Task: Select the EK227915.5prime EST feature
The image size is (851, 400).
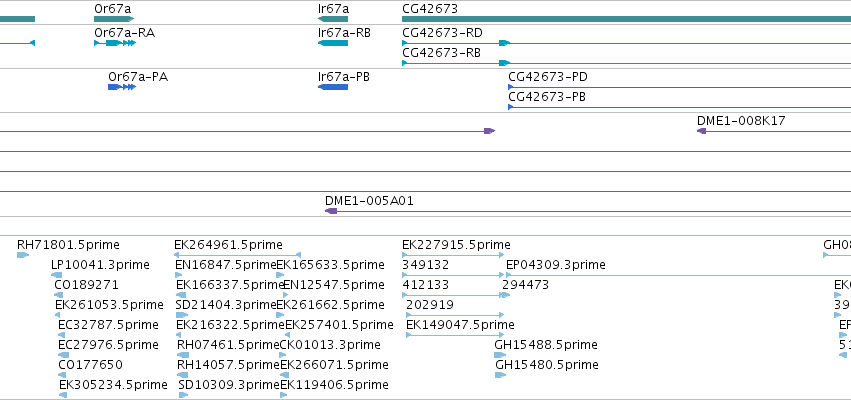Action: (453, 255)
